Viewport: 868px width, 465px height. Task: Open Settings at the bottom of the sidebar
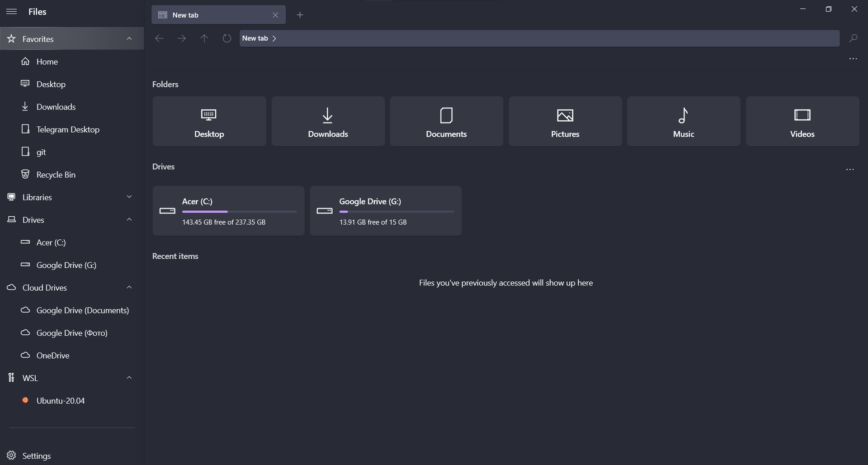36,455
